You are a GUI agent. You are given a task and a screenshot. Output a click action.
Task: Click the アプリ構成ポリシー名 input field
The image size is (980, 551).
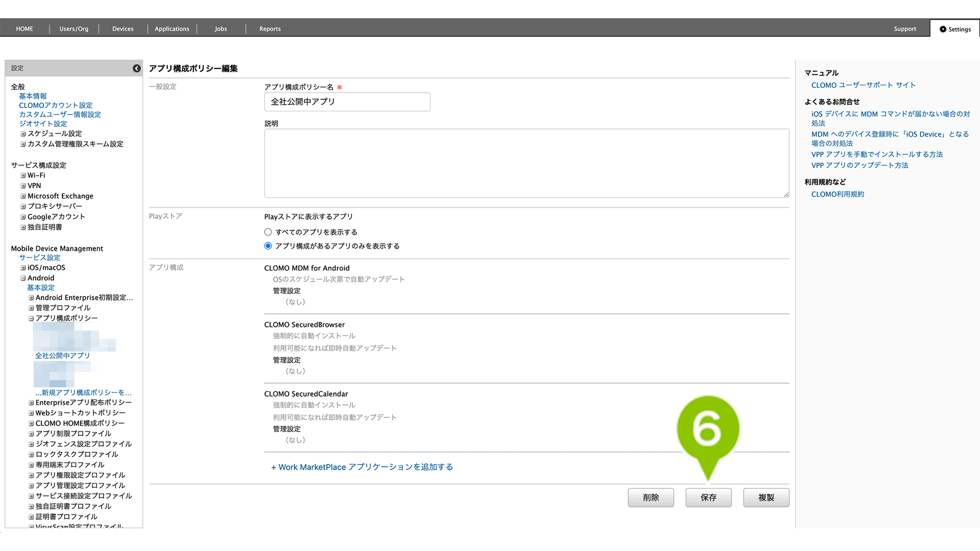coord(347,102)
